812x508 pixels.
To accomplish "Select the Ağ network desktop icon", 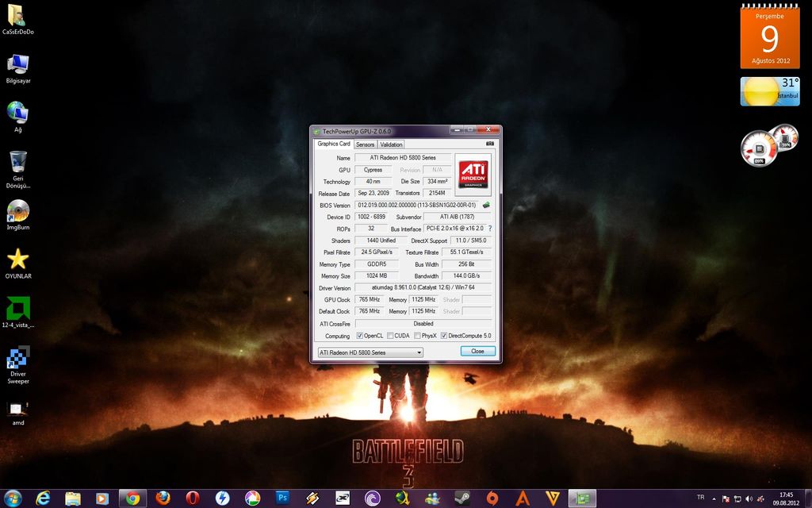I will click(18, 117).
